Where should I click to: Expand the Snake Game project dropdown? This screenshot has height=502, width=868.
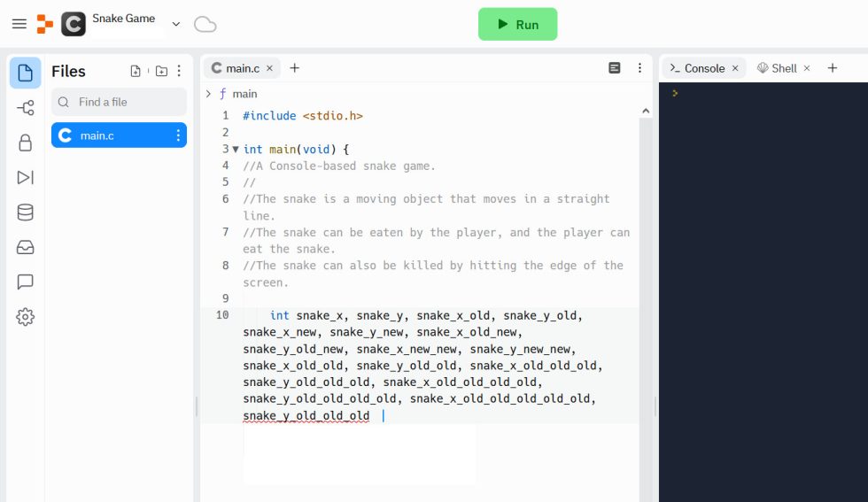pos(176,24)
